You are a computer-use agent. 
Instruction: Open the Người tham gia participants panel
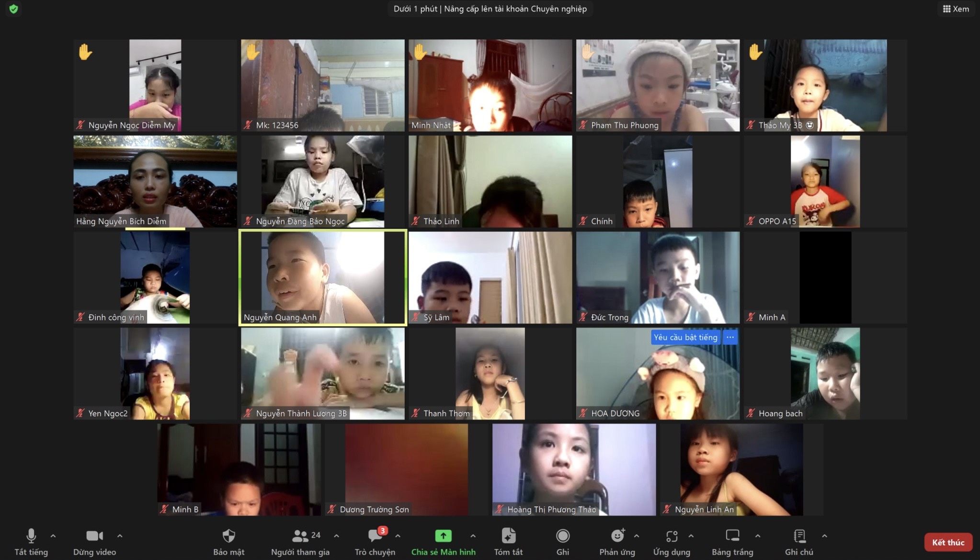point(300,536)
